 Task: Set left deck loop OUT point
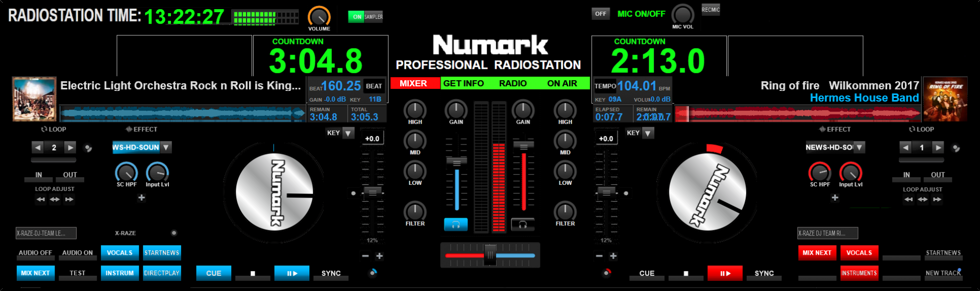(x=70, y=175)
